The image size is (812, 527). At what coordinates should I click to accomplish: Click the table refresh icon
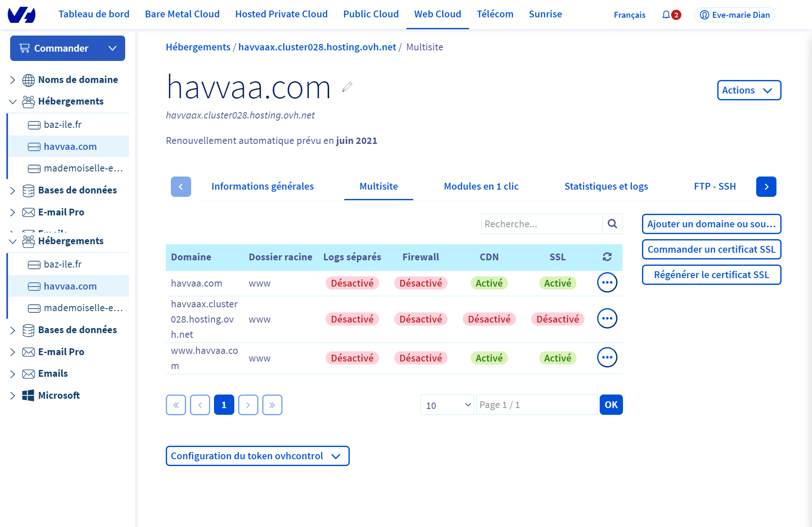[607, 257]
